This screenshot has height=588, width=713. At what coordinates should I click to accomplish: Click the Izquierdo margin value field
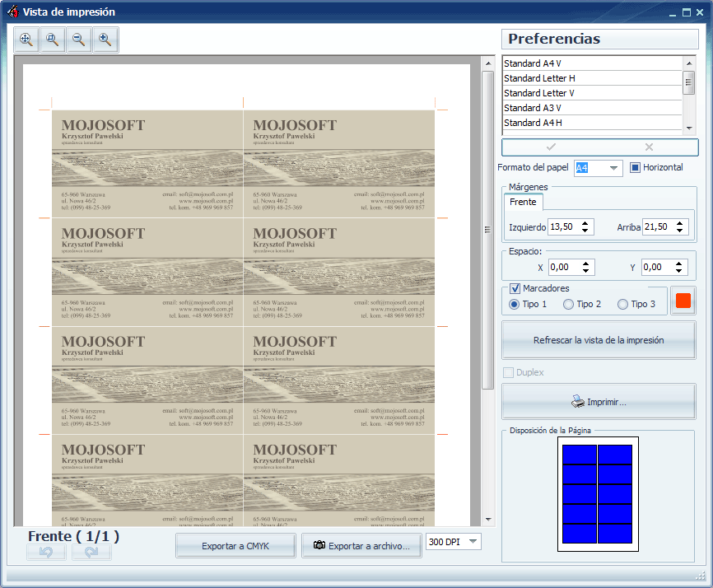click(x=564, y=227)
